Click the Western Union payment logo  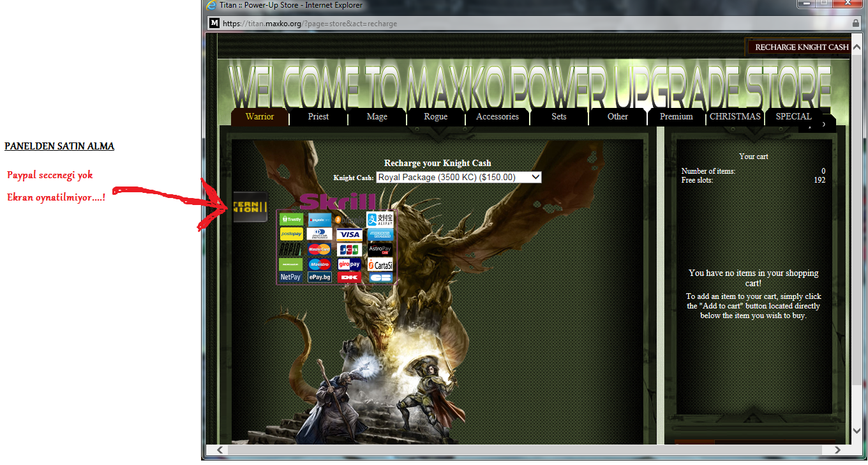click(x=250, y=207)
